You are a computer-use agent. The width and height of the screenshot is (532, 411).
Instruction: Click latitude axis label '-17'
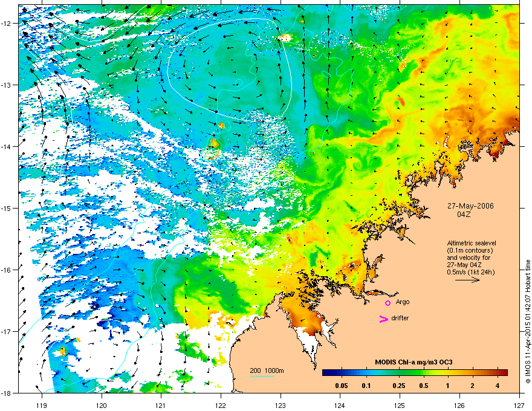coord(6,332)
